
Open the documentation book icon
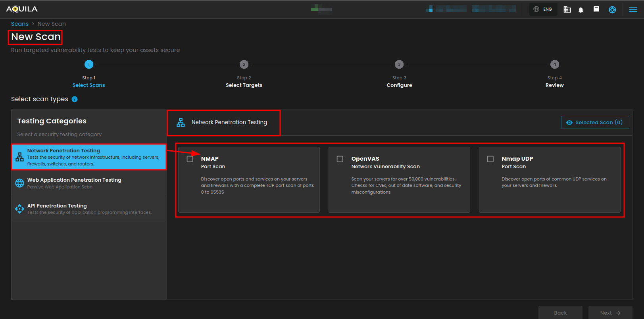click(596, 10)
